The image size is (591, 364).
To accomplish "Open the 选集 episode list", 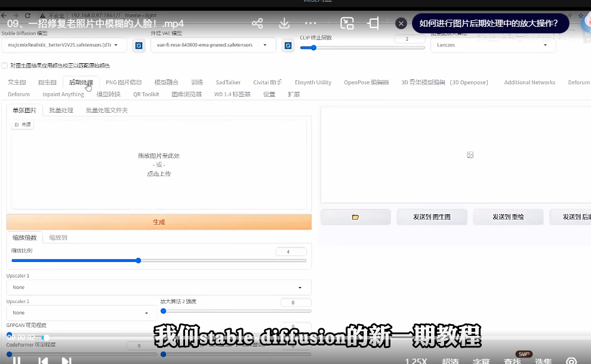I will (x=543, y=361).
